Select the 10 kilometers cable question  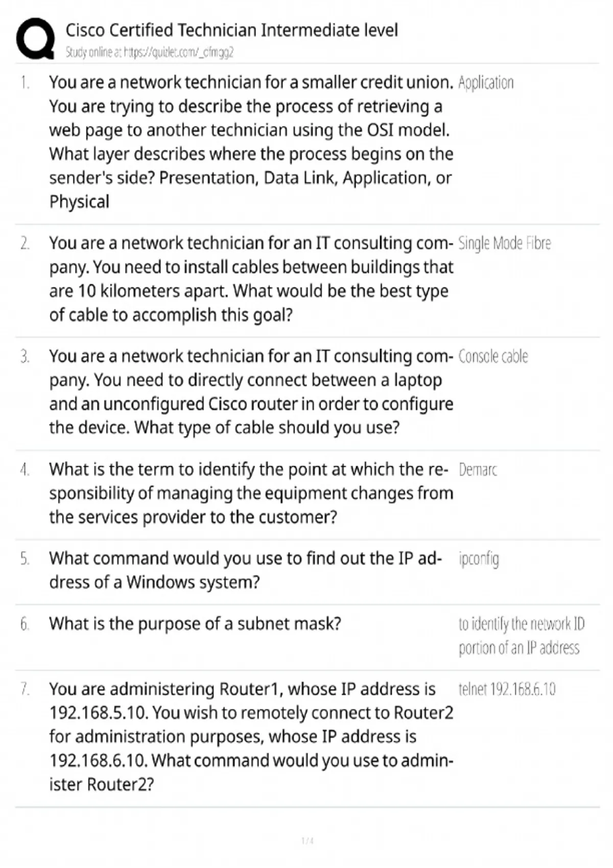[x=250, y=279]
